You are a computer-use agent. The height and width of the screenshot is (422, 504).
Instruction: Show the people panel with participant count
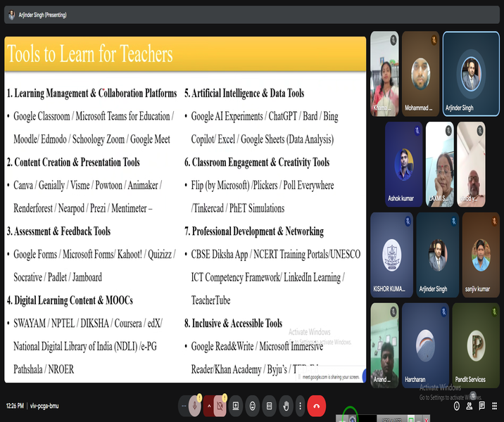[x=470, y=404]
